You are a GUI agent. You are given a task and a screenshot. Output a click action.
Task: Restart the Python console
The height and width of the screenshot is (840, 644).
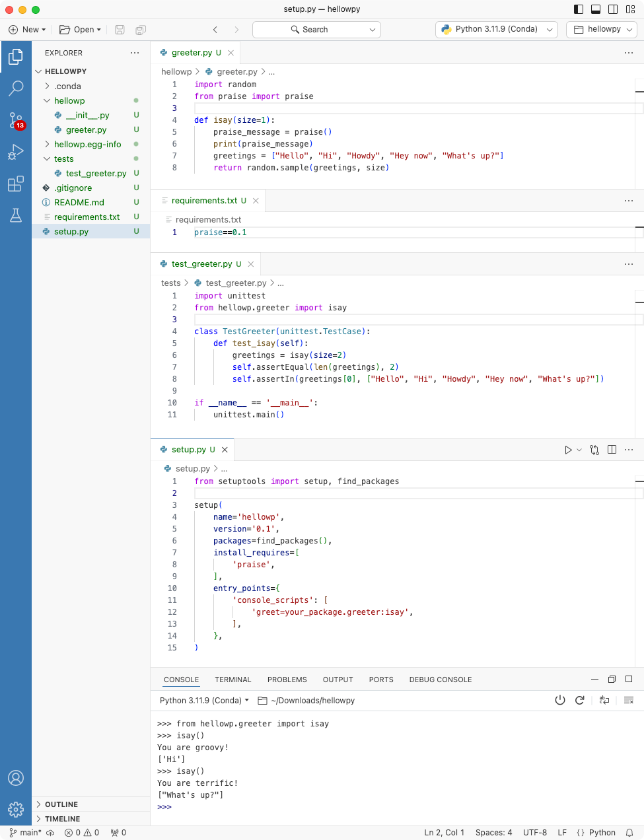tap(580, 700)
